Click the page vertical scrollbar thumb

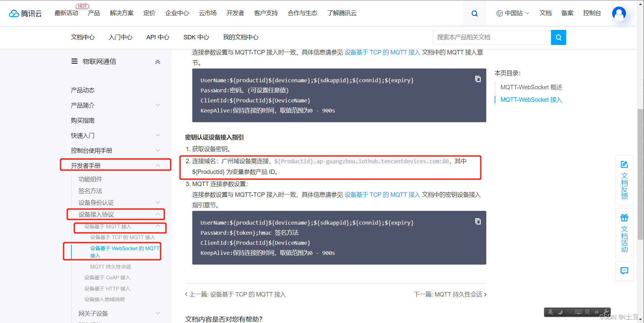click(641, 174)
